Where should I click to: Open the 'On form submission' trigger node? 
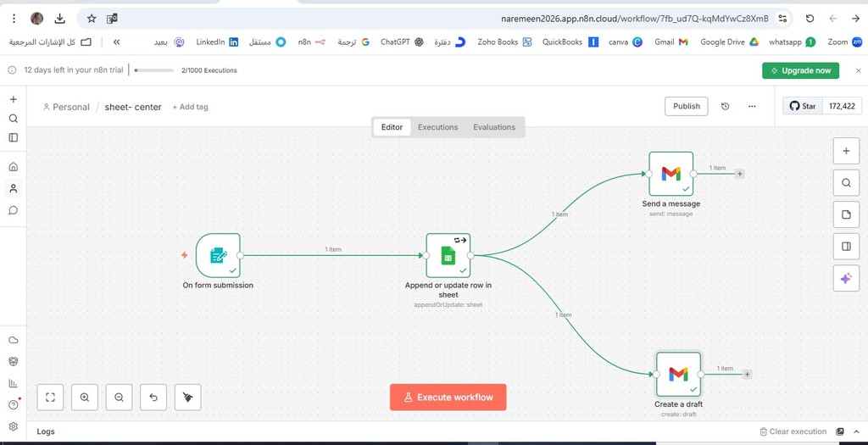coord(218,255)
